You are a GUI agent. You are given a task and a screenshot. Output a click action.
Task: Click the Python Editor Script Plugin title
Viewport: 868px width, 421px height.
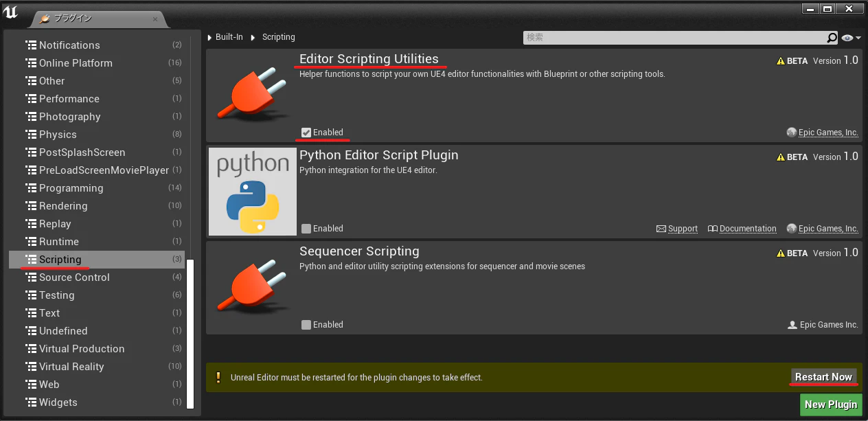tap(379, 156)
